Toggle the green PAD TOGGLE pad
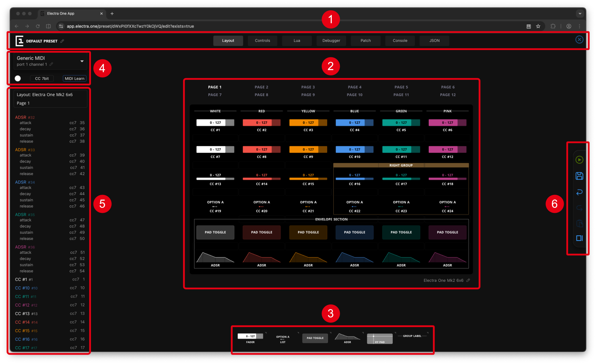 click(401, 232)
